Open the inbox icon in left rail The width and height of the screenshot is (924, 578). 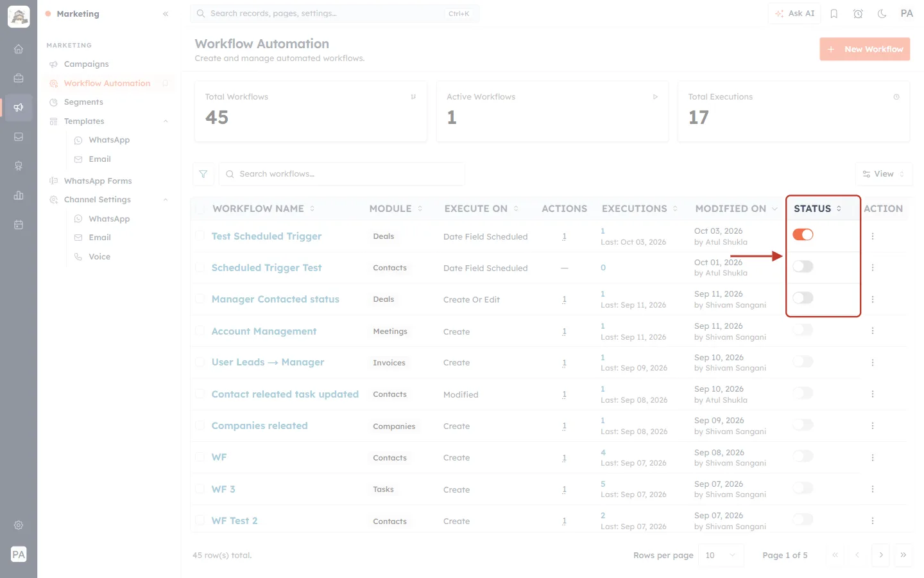point(19,137)
